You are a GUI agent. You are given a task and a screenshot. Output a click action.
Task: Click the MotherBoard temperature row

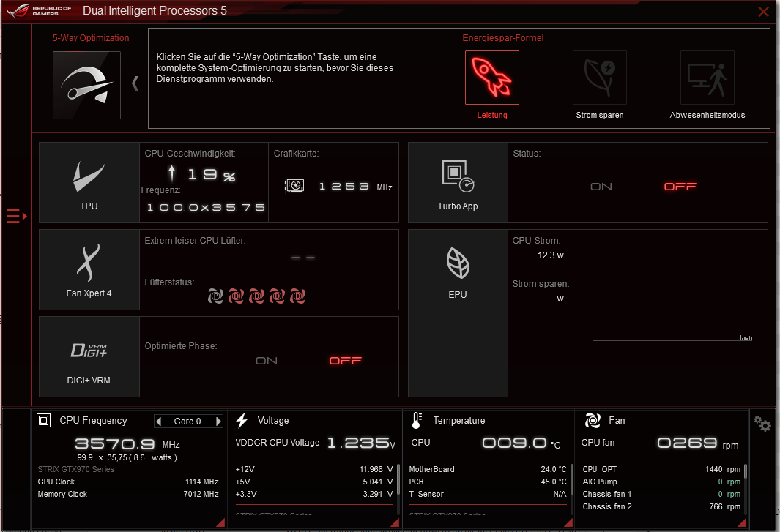[x=488, y=469]
